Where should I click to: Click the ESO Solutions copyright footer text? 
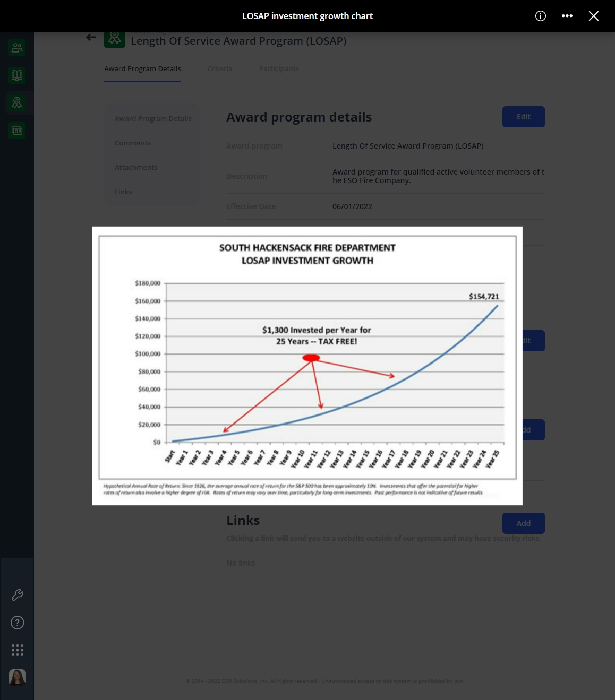[324, 681]
